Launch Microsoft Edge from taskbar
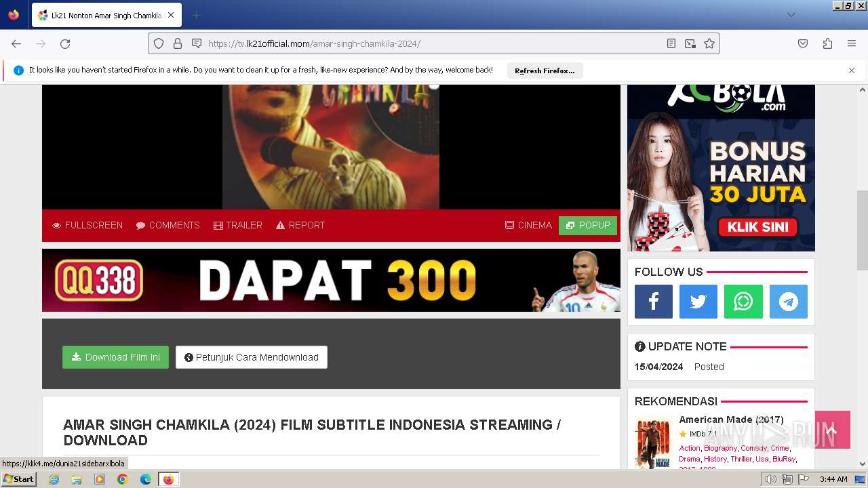 click(146, 479)
